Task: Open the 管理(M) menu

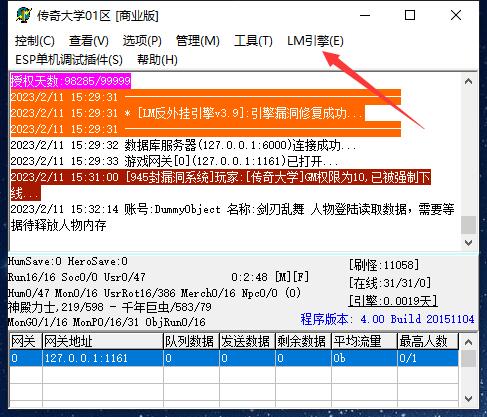Action: (x=197, y=41)
